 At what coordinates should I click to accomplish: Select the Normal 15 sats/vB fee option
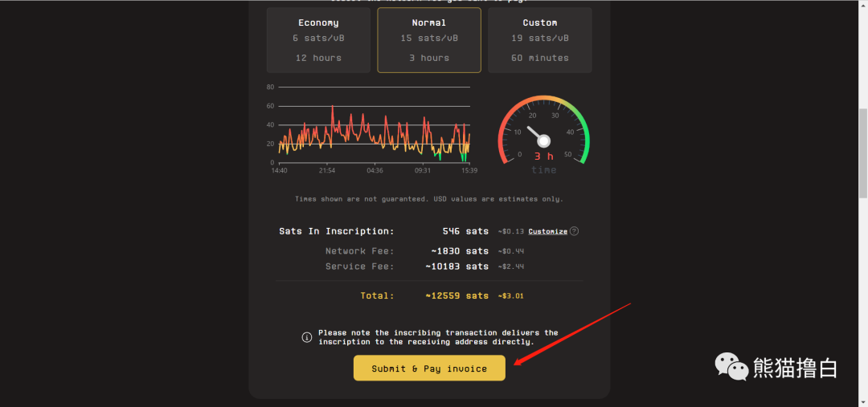tap(429, 40)
